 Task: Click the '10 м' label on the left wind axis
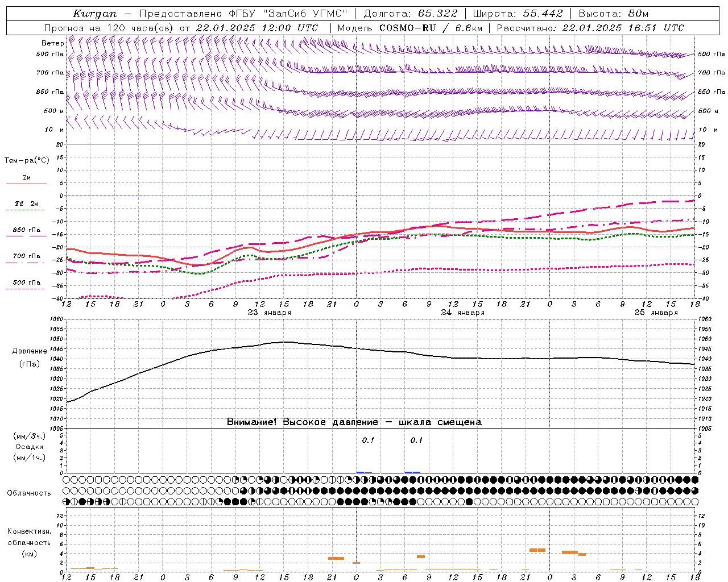point(54,130)
